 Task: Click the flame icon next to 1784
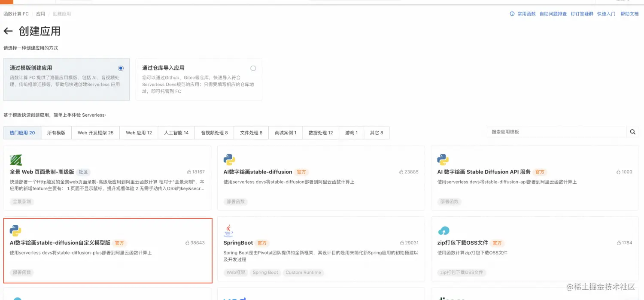[619, 242]
